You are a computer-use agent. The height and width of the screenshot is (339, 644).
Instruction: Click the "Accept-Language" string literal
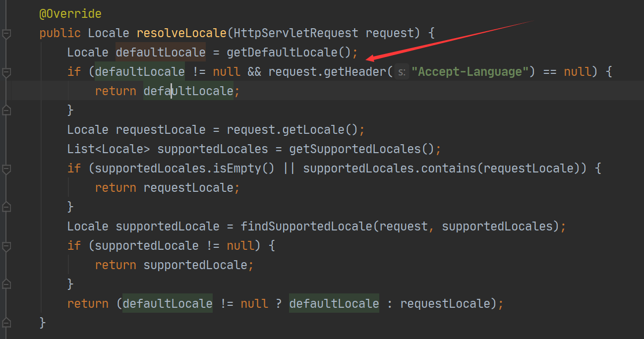pos(469,72)
